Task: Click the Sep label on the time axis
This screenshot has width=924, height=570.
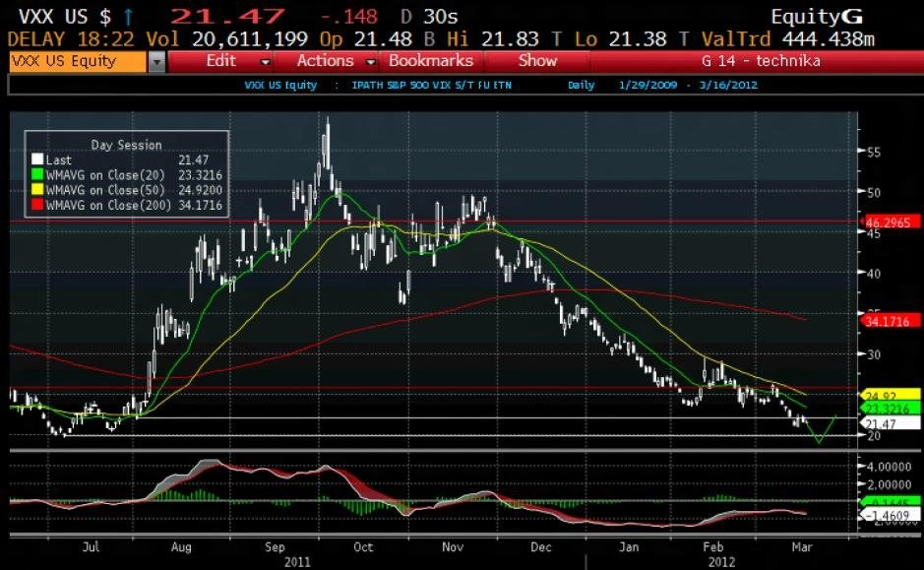Action: click(x=275, y=547)
